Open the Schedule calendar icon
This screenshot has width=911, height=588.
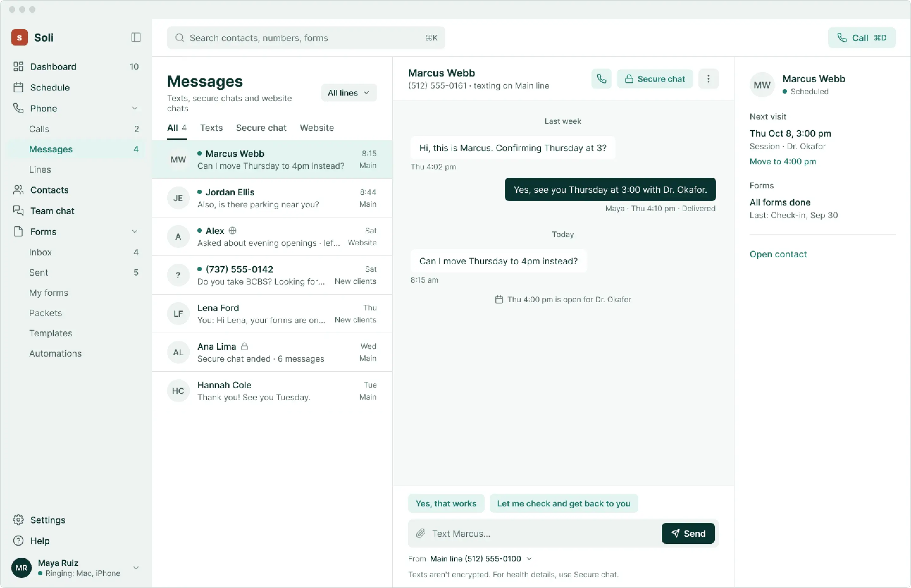coord(18,88)
